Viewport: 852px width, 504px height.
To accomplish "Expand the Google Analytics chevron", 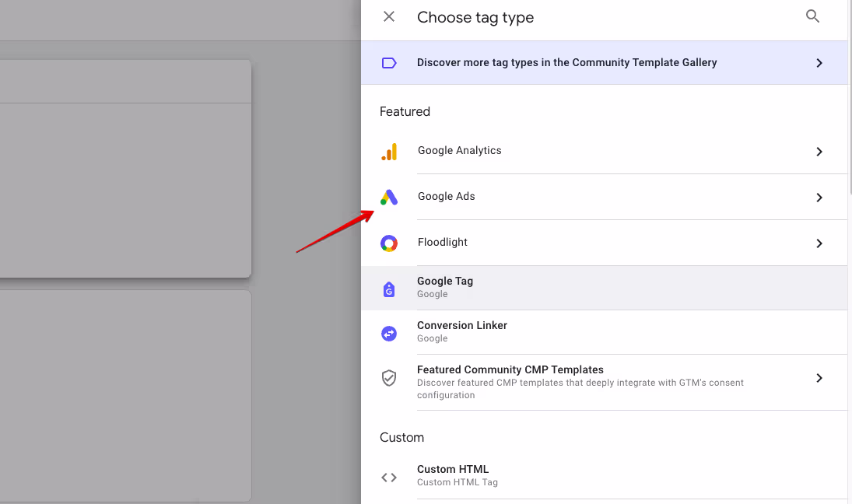I will click(x=819, y=152).
